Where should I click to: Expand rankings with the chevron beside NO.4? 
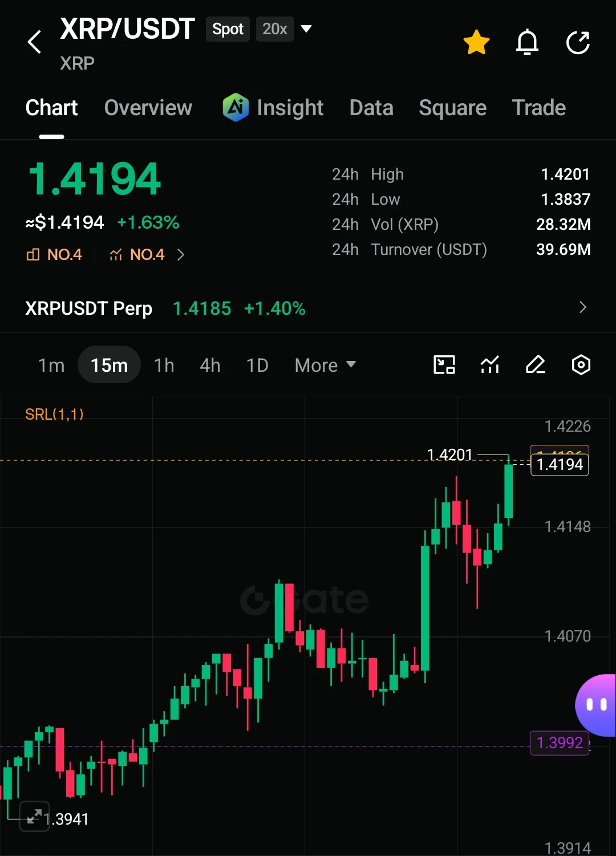181,254
